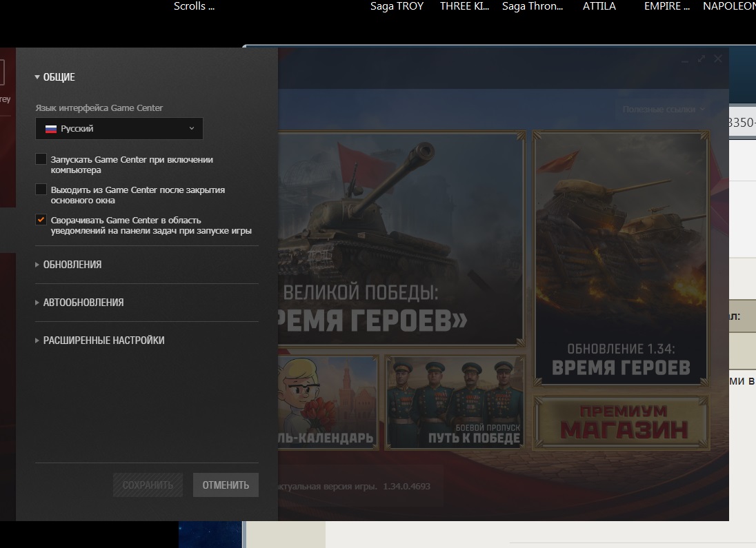Open the large ВРЕМЯ ГЕРОЕВ tank banner

click(400, 238)
